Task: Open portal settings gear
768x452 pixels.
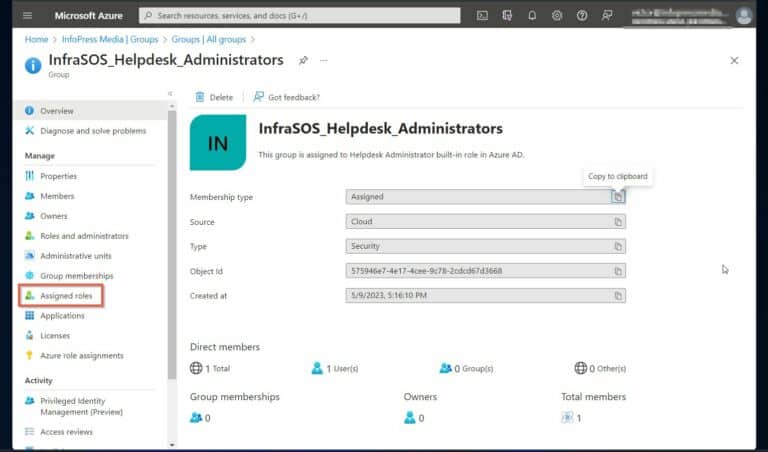Action: (557, 16)
